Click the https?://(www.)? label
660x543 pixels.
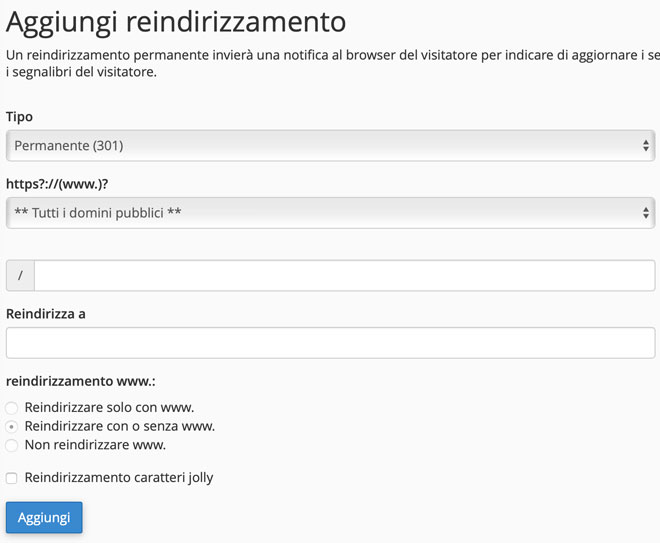coord(56,183)
